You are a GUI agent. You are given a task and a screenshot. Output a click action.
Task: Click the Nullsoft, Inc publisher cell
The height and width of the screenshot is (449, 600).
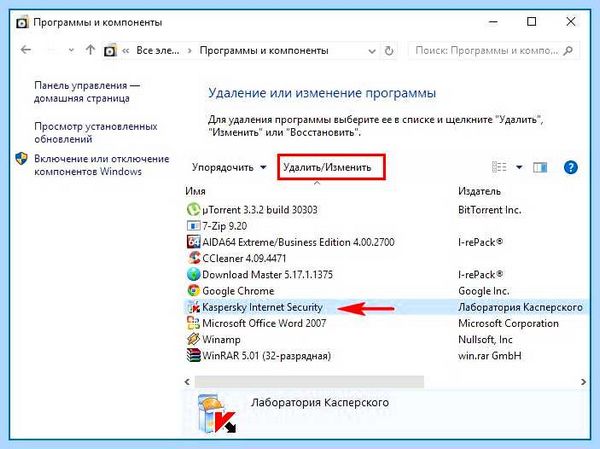point(485,340)
